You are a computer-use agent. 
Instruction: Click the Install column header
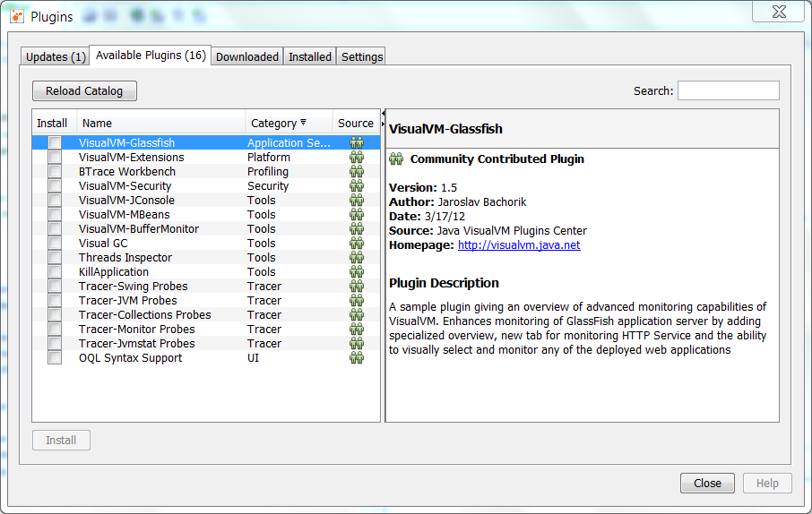click(55, 124)
